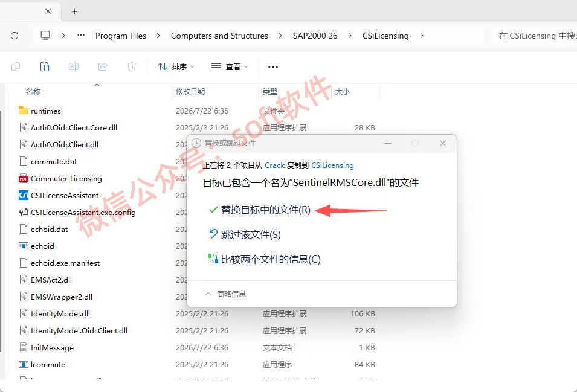Select the commute.dat file
This screenshot has width=577, height=392.
tap(54, 161)
